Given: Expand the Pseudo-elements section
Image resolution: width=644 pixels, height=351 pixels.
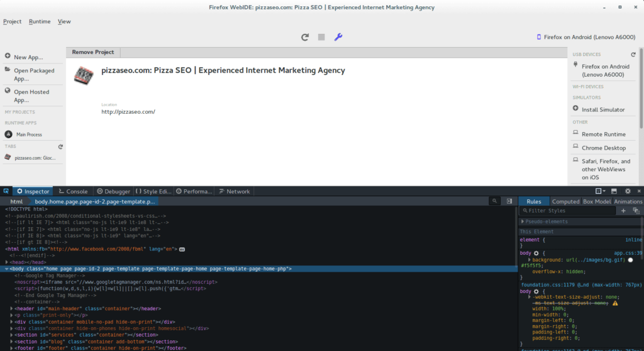Looking at the screenshot, I should (x=523, y=221).
